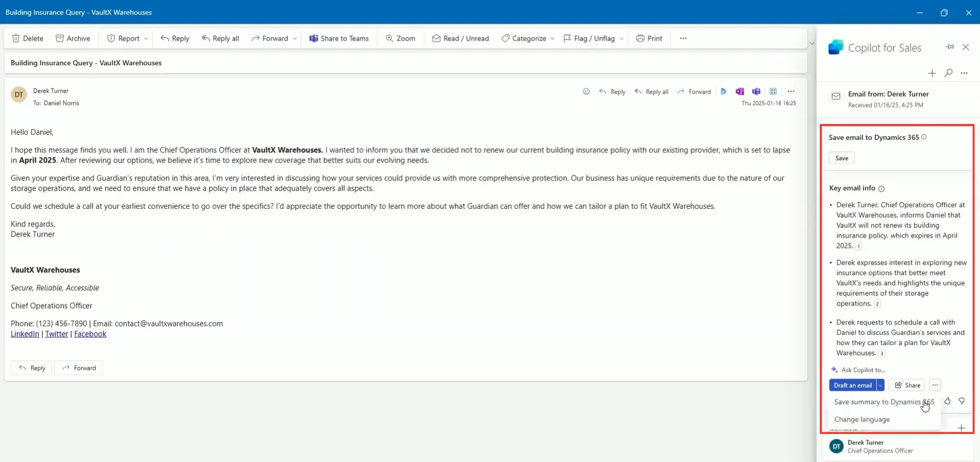
Task: Close the Copilot for Sales pane
Action: coord(966,47)
